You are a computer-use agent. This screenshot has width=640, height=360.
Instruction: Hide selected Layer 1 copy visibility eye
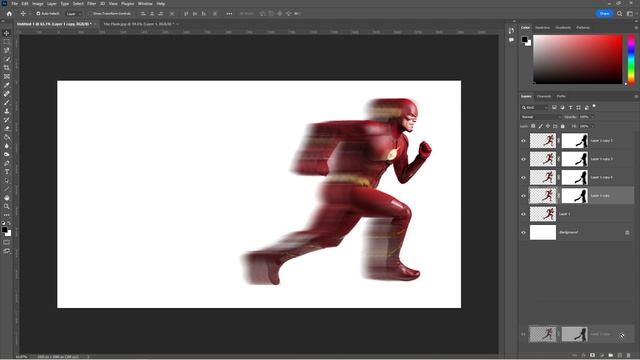tap(524, 196)
